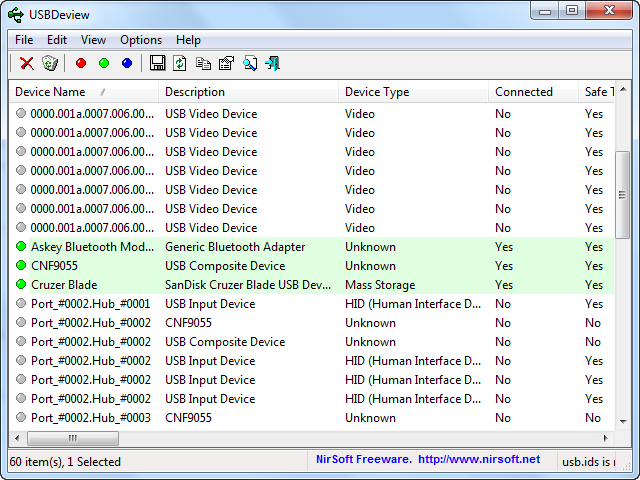Click the green status dot beside CNF9055
640x480 pixels.
21,265
